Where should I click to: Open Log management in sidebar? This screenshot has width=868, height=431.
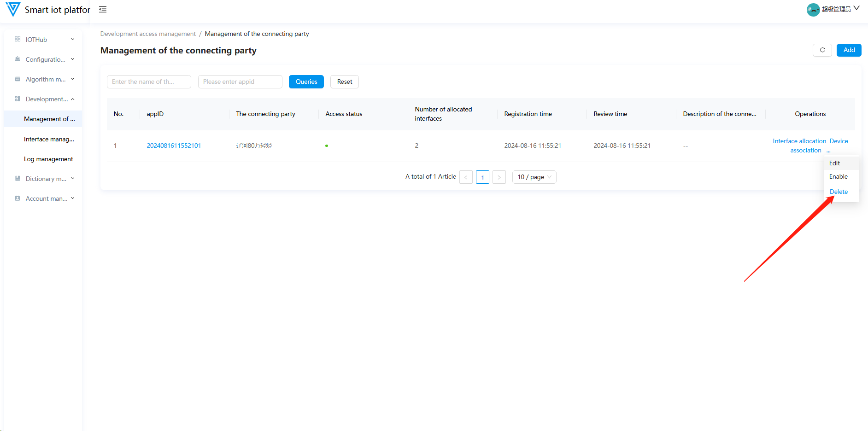coord(48,159)
